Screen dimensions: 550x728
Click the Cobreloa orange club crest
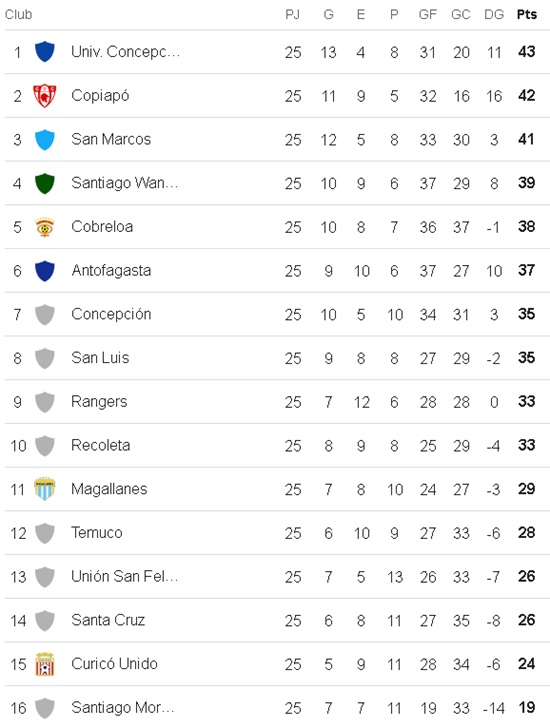point(45,227)
